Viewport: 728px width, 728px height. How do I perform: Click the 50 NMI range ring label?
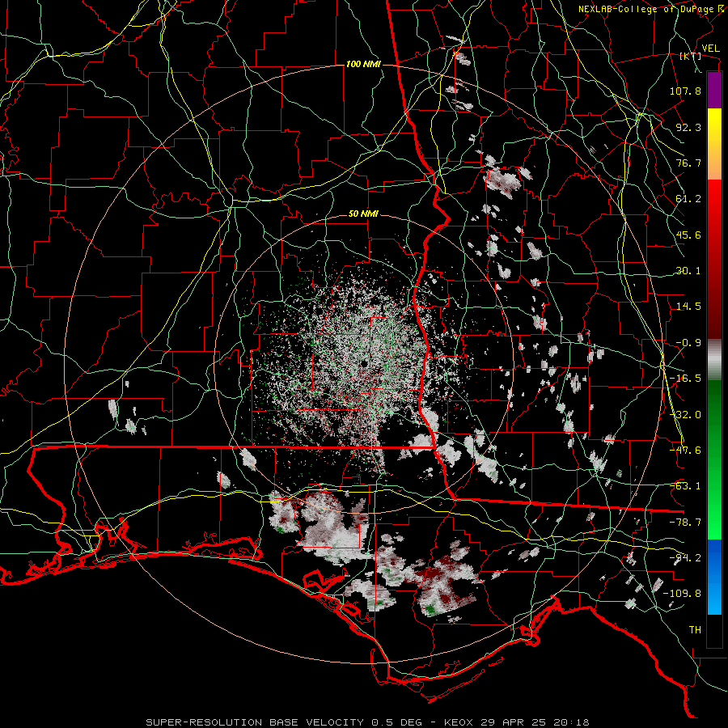(x=363, y=214)
